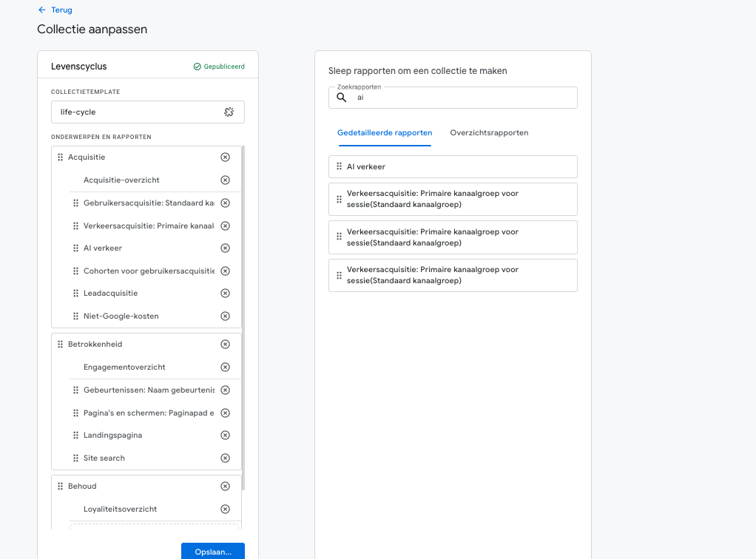Click the unlink icon beside life-cycle template
756x559 pixels.
[229, 112]
